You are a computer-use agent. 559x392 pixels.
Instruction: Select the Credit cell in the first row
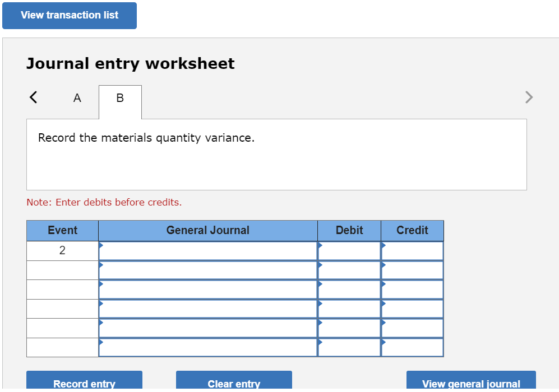coord(412,250)
